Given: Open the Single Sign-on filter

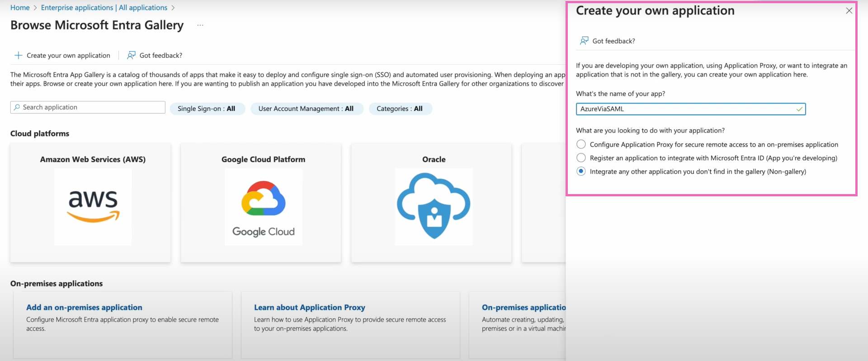Looking at the screenshot, I should click(207, 109).
